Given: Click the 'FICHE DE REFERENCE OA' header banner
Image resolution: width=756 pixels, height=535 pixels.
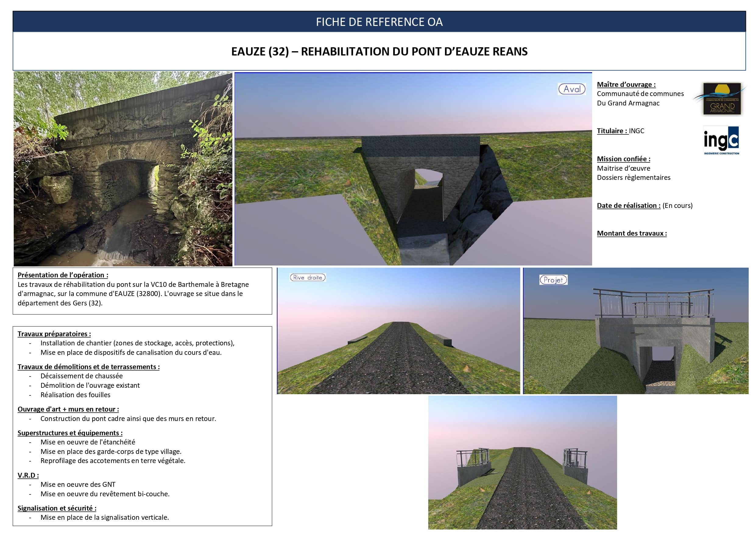Looking at the screenshot, I should point(379,22).
